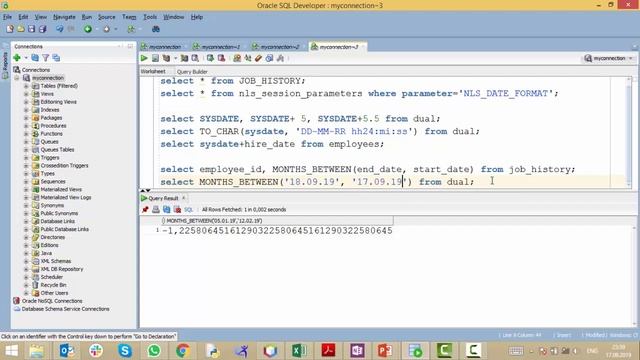Image resolution: width=640 pixels, height=360 pixels.
Task: Click the Commit icon in worksheet toolbar
Action: (210, 58)
